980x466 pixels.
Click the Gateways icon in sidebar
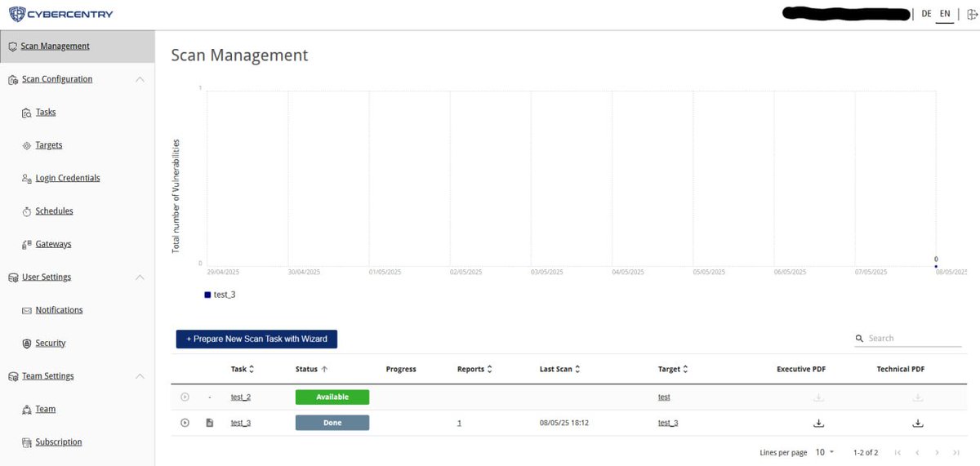point(27,244)
